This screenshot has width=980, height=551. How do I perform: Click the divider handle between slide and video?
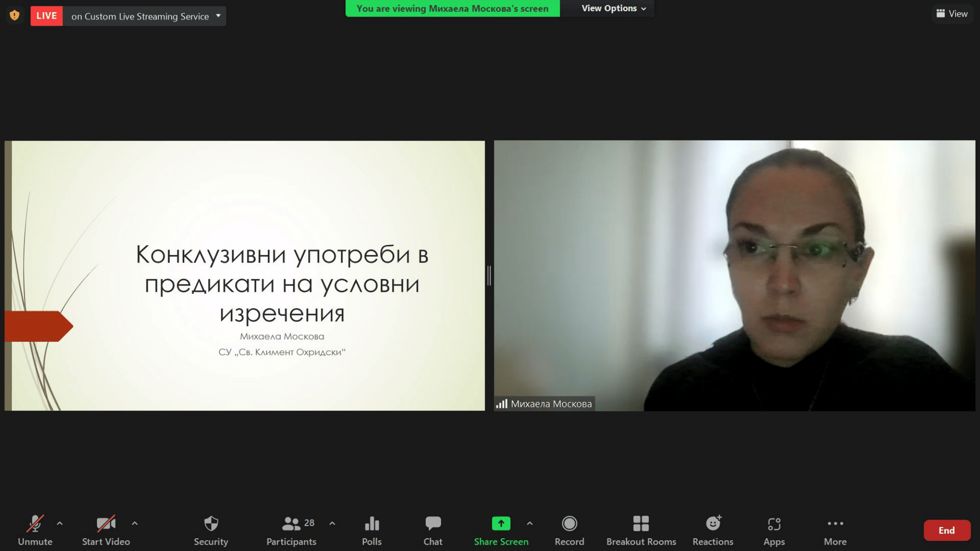[489, 276]
